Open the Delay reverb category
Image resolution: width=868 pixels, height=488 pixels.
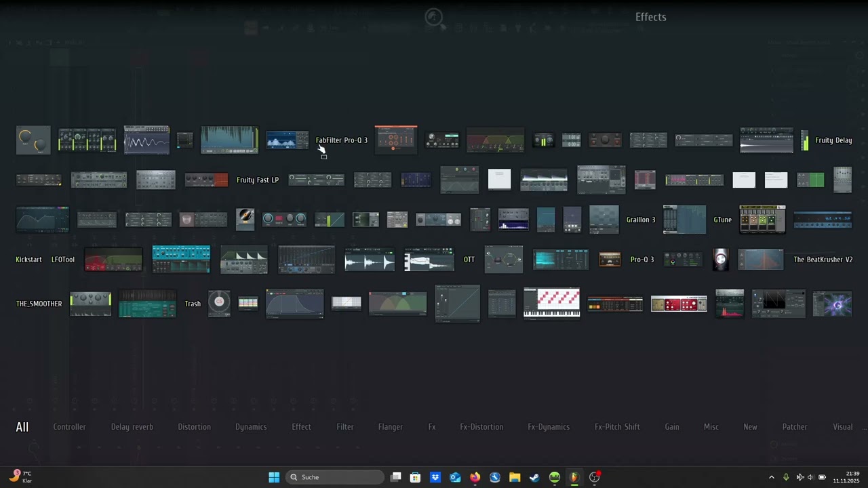pos(132,427)
